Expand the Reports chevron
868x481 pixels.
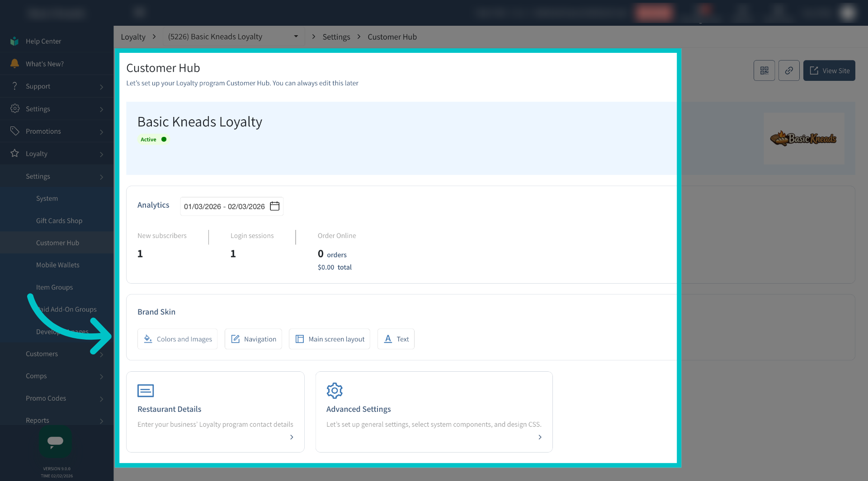coord(101,421)
